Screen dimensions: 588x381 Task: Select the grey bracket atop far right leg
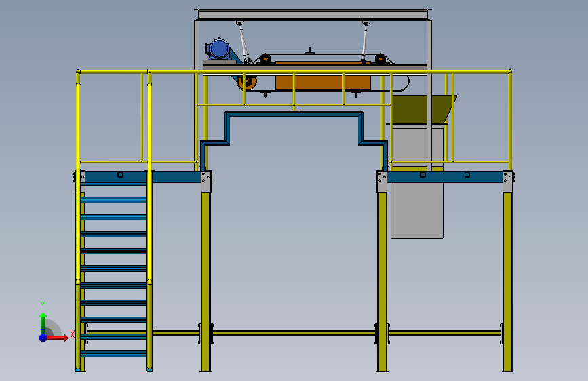pos(508,182)
